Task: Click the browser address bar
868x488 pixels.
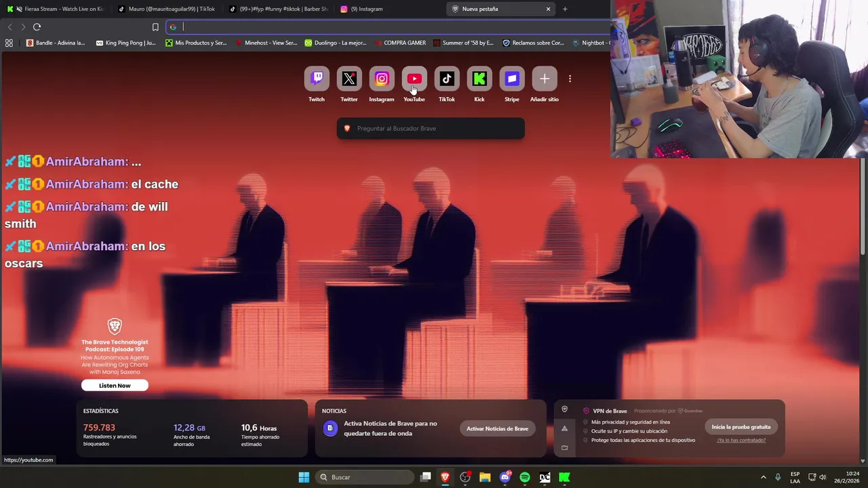Action: click(390, 27)
